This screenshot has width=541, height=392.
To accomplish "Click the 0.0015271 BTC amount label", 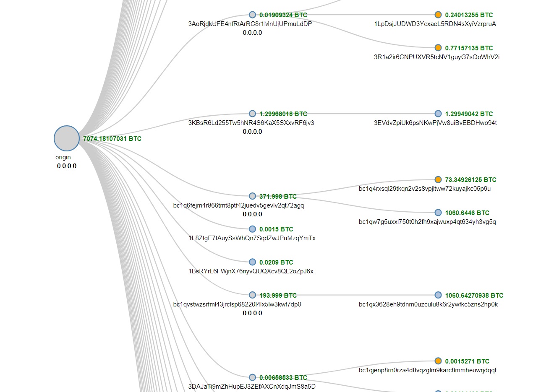I will [x=468, y=361].
